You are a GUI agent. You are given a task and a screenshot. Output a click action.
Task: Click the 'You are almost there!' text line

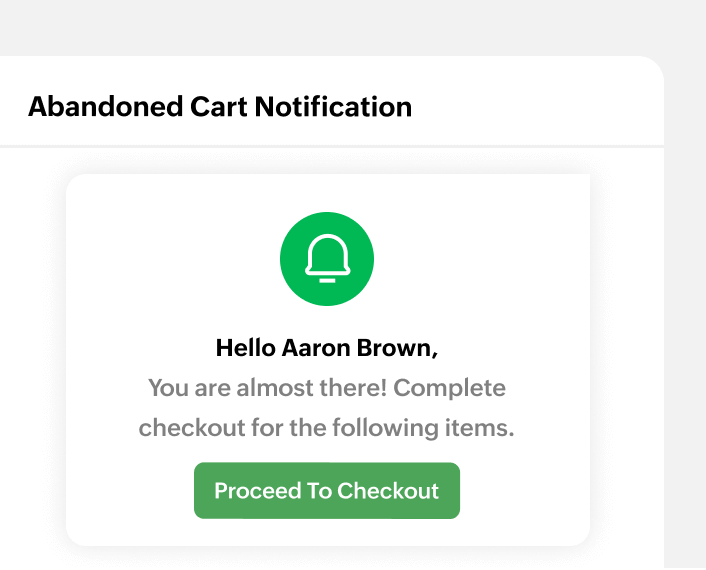(327, 388)
